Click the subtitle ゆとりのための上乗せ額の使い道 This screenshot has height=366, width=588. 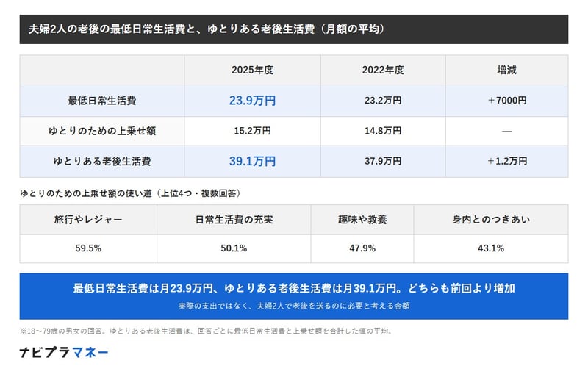coord(131,193)
